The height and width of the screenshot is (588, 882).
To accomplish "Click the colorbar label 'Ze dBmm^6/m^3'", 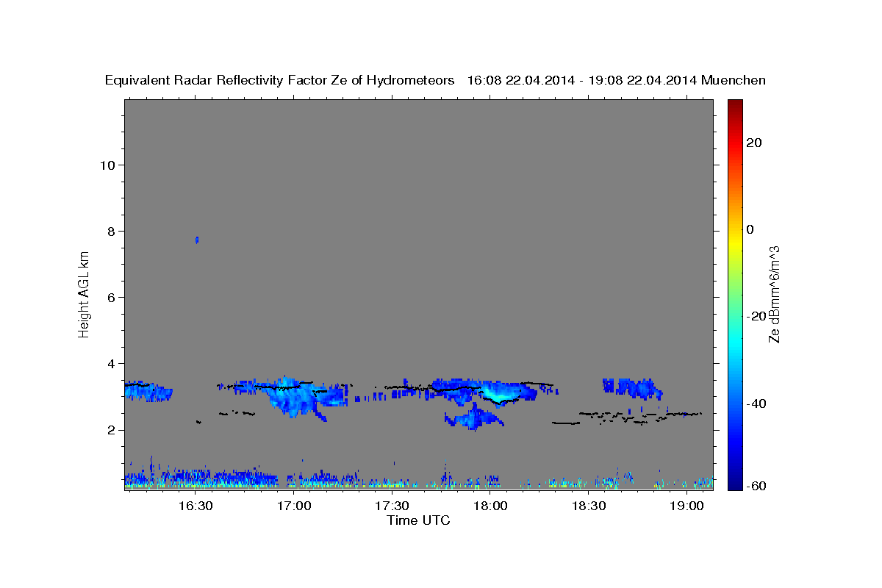I will click(x=775, y=294).
